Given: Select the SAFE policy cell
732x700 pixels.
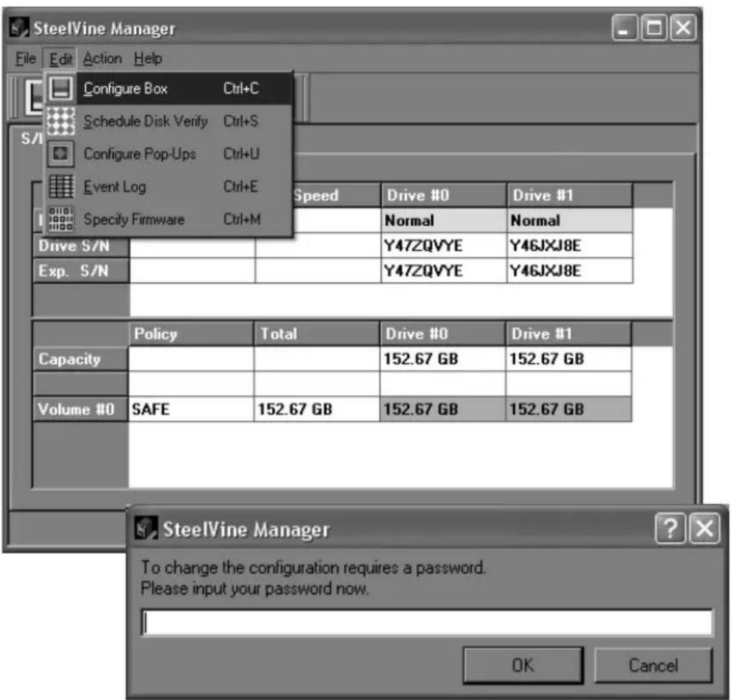Looking at the screenshot, I should tap(191, 409).
